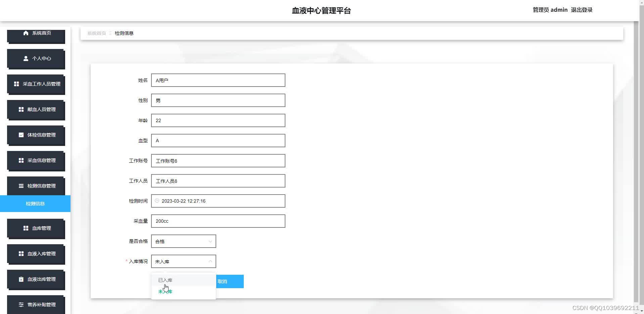Click 退出登录 to log out
The height and width of the screenshot is (314, 644).
pyautogui.click(x=582, y=10)
